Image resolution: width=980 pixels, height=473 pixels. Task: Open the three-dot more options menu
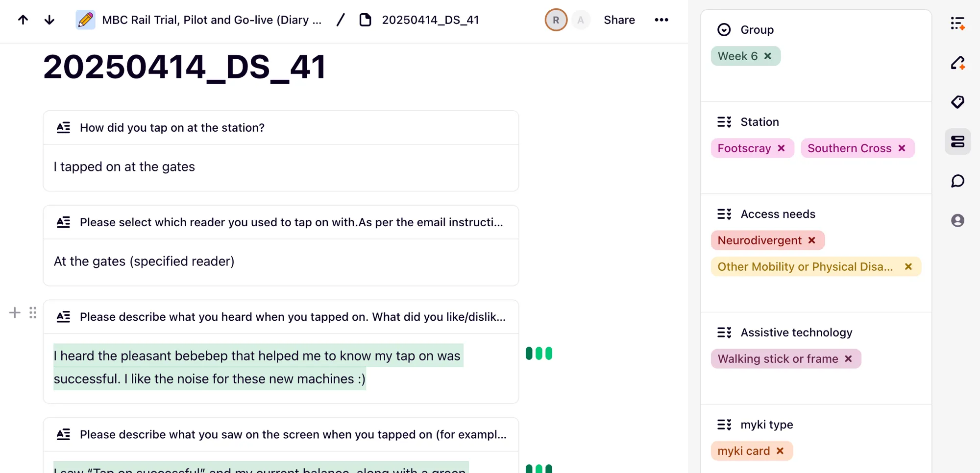point(661,20)
